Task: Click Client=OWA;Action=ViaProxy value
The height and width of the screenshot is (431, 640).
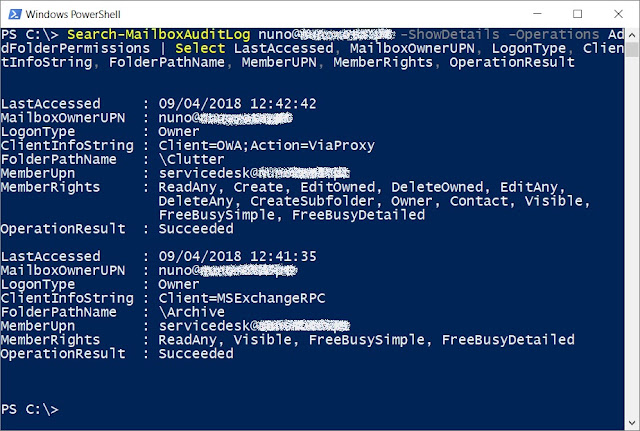Action: [x=267, y=145]
